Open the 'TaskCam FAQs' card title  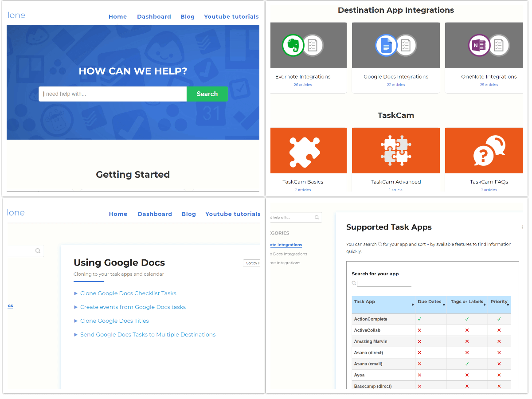pos(489,182)
